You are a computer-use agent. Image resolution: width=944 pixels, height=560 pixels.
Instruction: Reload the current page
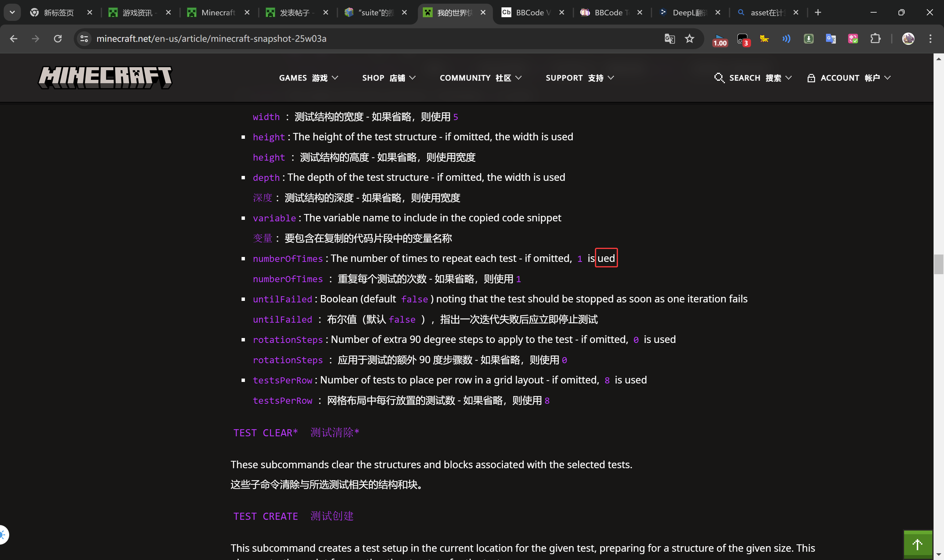(58, 38)
